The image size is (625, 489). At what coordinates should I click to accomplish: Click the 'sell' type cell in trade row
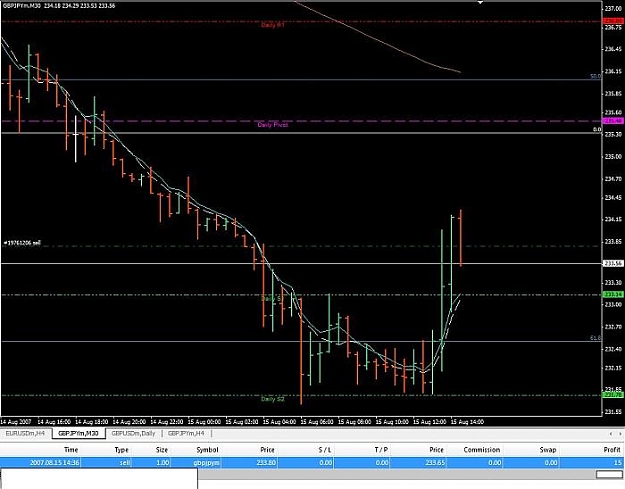coord(125,463)
